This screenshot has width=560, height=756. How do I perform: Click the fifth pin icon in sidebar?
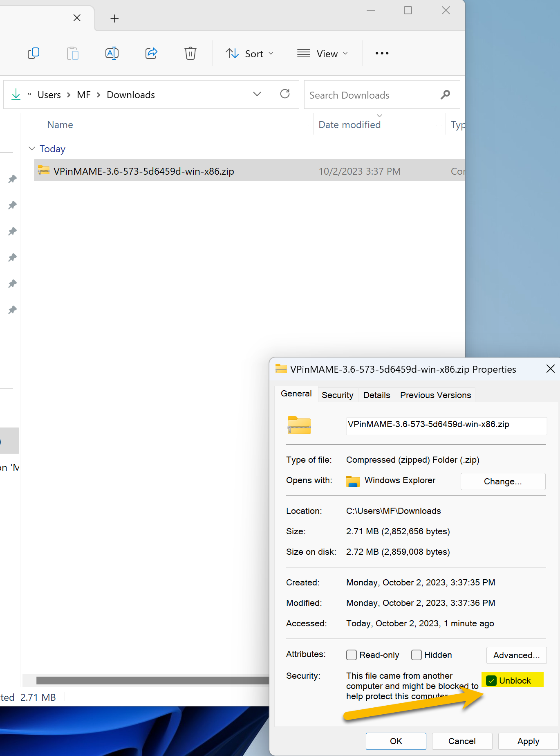coord(13,283)
